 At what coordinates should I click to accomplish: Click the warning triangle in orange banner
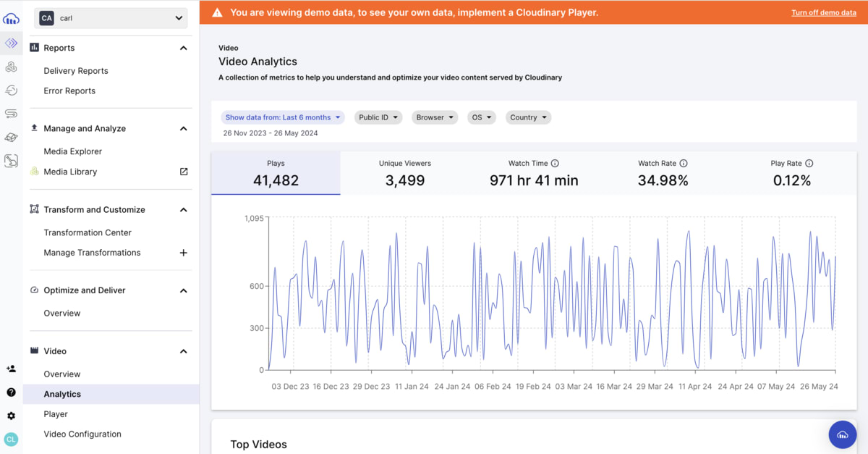(x=217, y=13)
